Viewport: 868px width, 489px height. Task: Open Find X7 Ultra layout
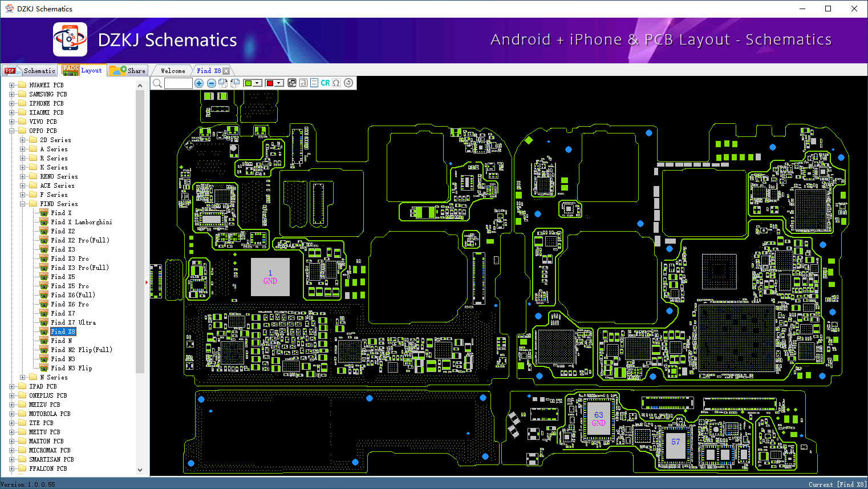[x=74, y=322]
